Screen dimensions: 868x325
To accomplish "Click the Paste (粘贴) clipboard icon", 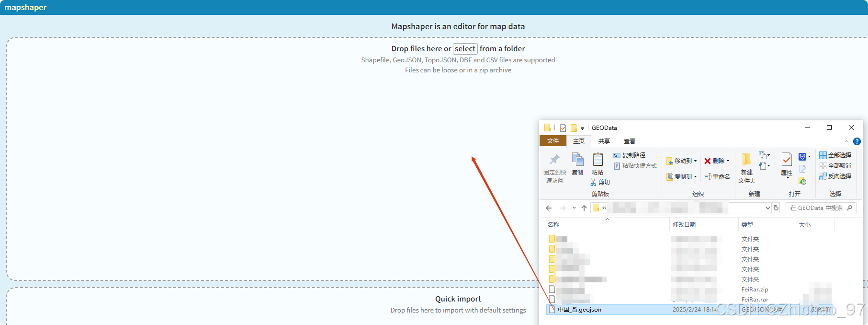I will 597,159.
